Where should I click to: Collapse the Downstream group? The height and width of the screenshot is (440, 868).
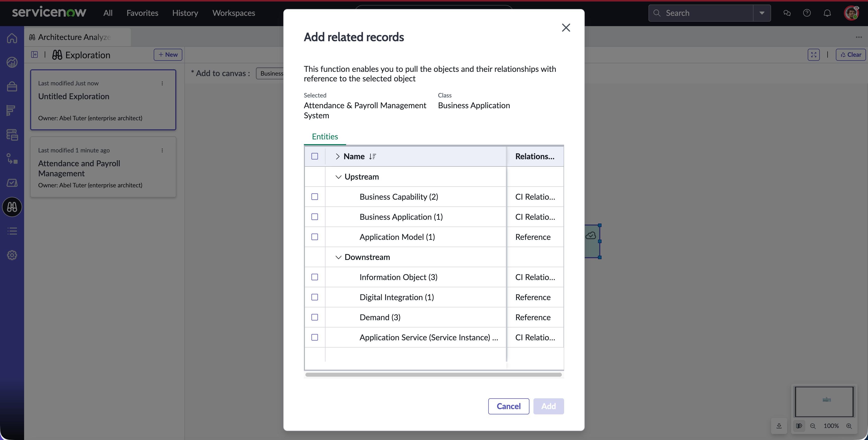[x=338, y=257]
